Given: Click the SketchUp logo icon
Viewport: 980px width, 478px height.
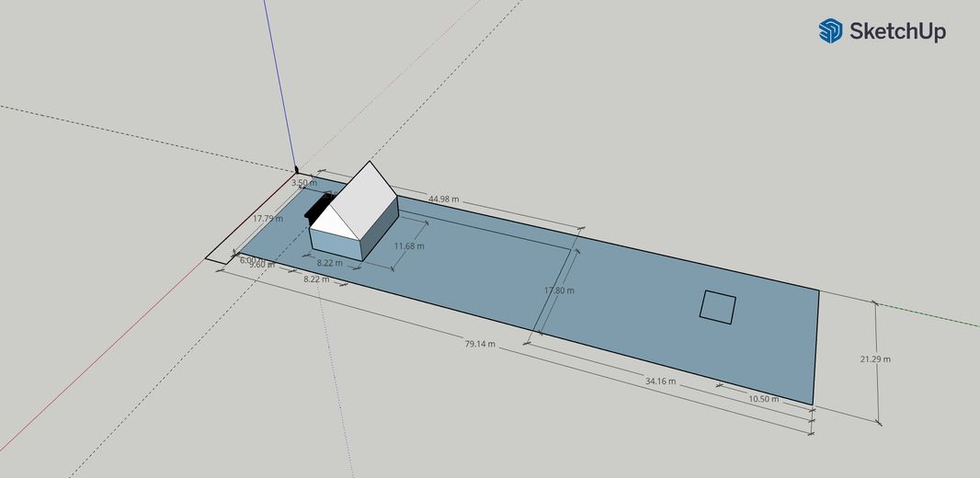Looking at the screenshot, I should click(x=830, y=31).
